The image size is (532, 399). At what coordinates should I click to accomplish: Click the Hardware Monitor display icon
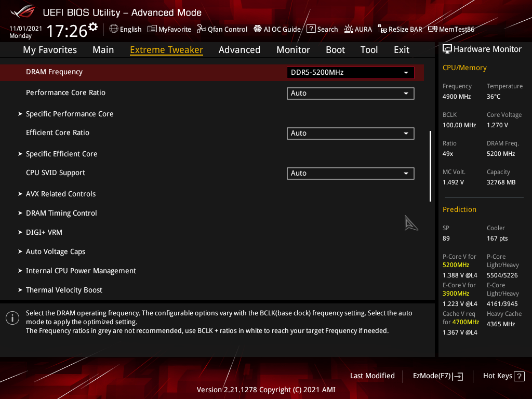(x=447, y=49)
